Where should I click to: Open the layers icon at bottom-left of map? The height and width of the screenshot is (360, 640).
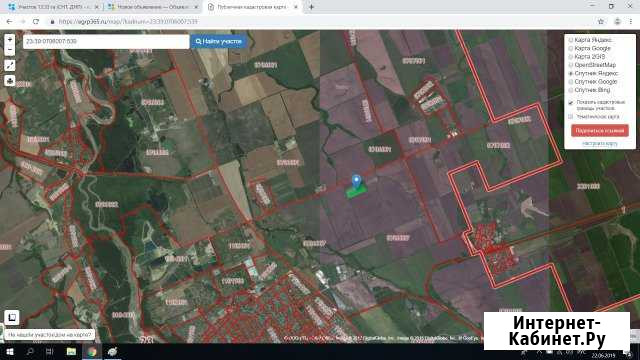click(x=12, y=317)
